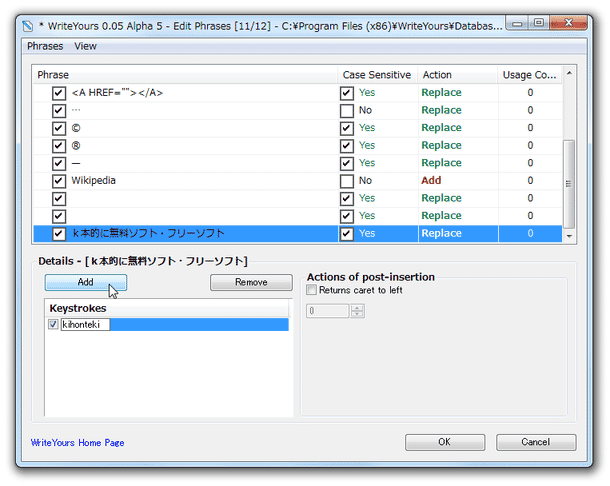610x486 pixels.
Task: Uncheck the <A HREF> phrase checkbox
Action: tap(59, 93)
